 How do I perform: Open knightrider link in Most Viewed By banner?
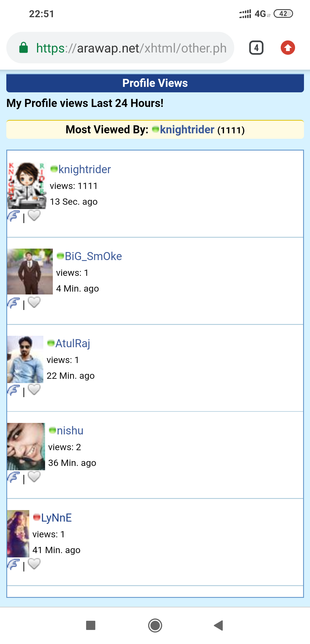click(187, 130)
